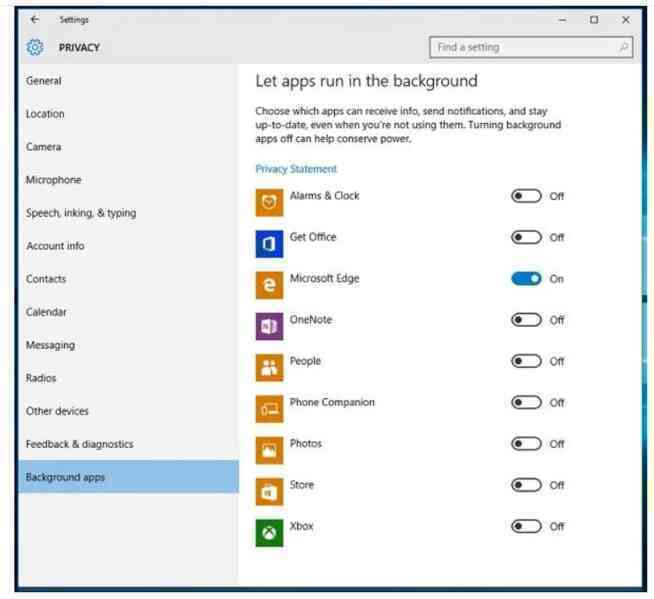The image size is (654, 599).
Task: Select Account info in the sidebar
Action: pyautogui.click(x=128, y=246)
